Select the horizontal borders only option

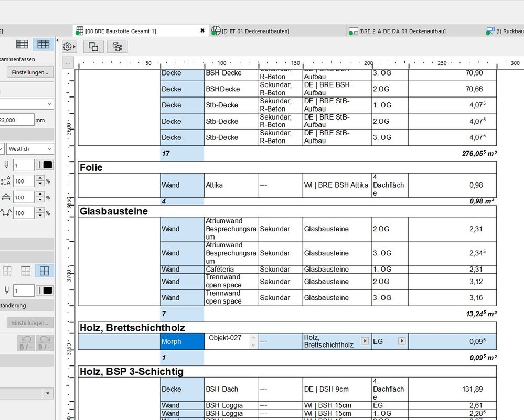[x=26, y=271]
